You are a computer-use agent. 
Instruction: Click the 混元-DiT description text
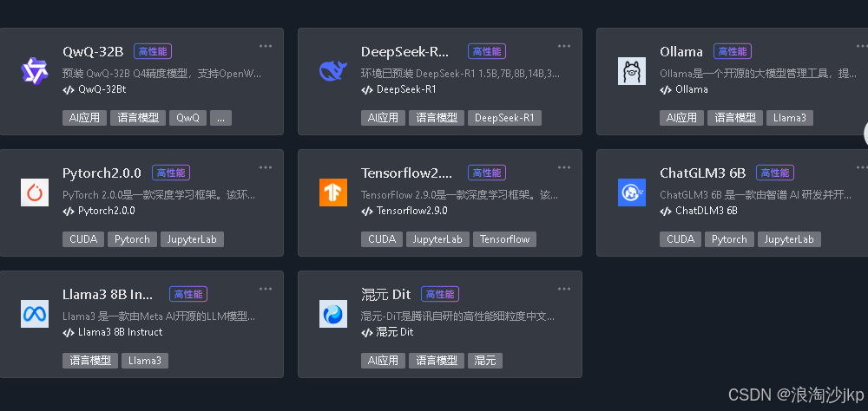[457, 317]
